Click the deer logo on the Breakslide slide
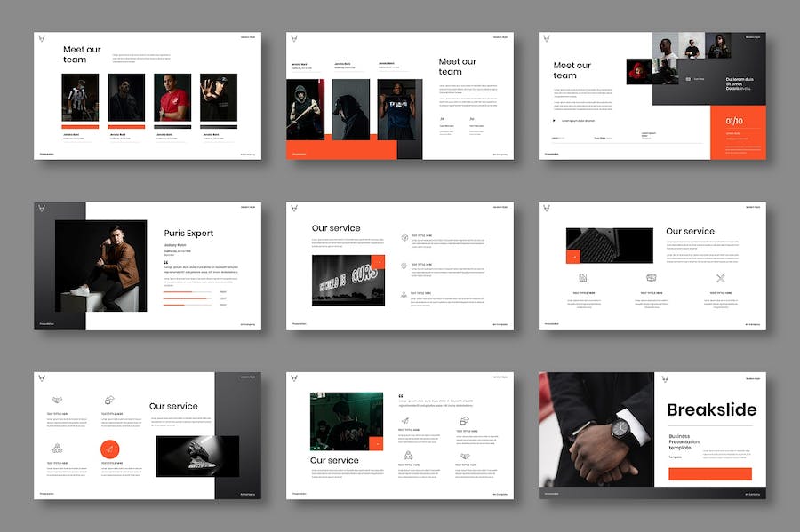 tap(664, 379)
